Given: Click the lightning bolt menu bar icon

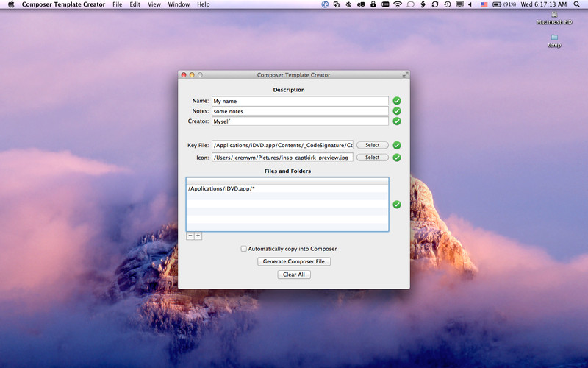Looking at the screenshot, I should (423, 4).
